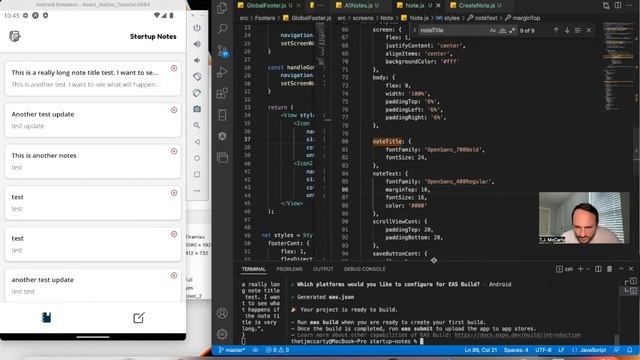Click the emulator back triangle button
This screenshot has height=360, width=640.
(197, 142)
